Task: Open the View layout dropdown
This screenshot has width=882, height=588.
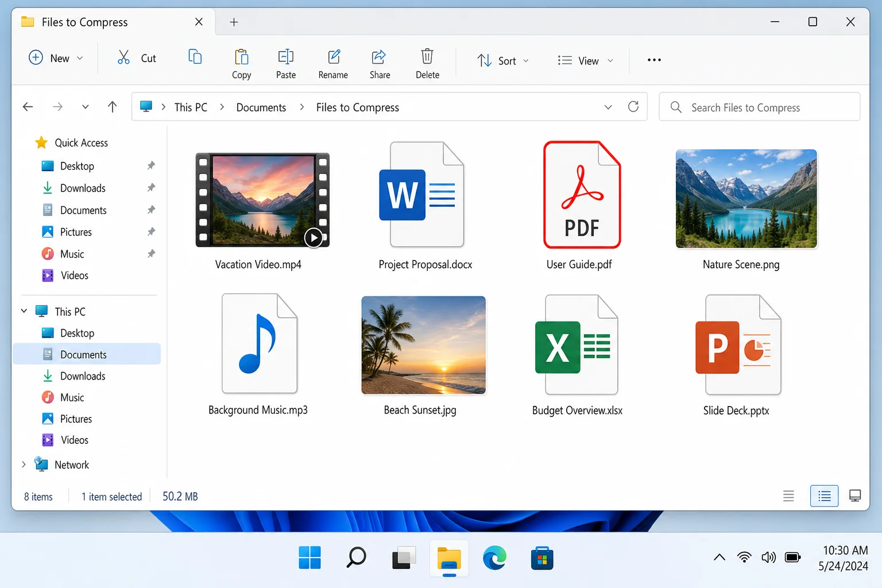Action: pos(586,60)
